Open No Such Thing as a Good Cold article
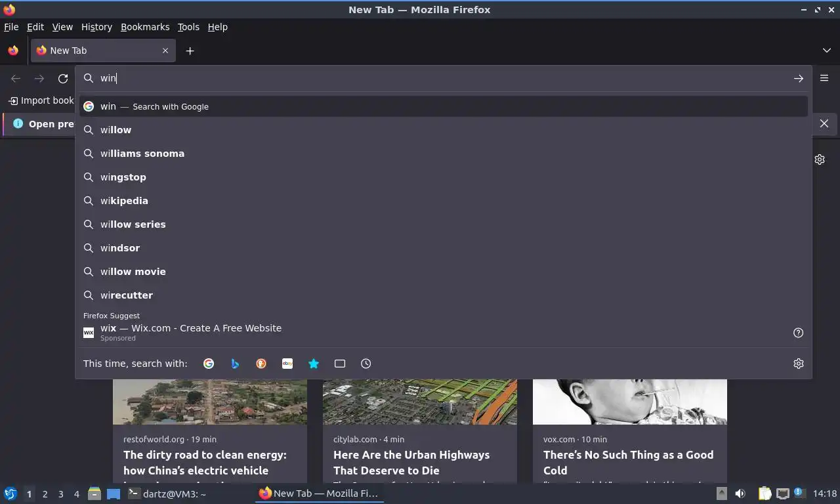Viewport: 840px width, 504px height. [628, 463]
